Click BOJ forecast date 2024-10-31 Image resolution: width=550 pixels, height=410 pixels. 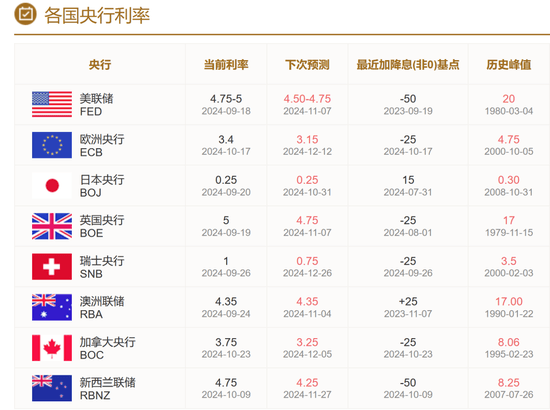pos(307,192)
